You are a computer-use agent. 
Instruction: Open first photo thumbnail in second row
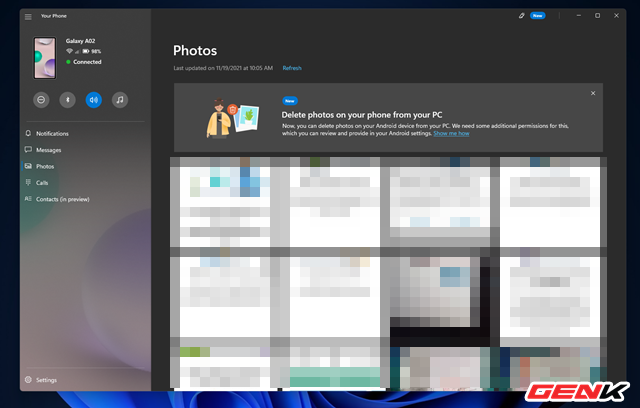point(224,297)
